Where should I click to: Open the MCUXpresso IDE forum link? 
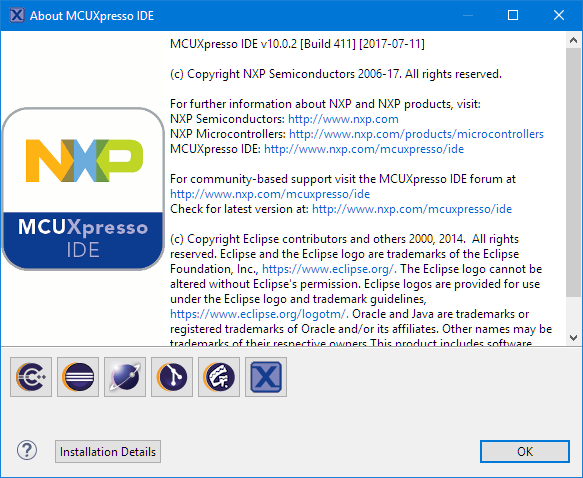tap(270, 194)
